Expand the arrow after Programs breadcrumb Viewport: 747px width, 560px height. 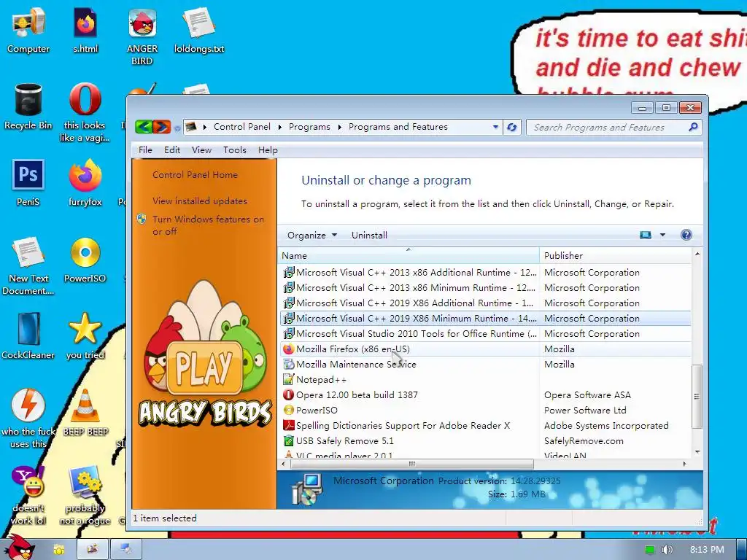pyautogui.click(x=340, y=127)
